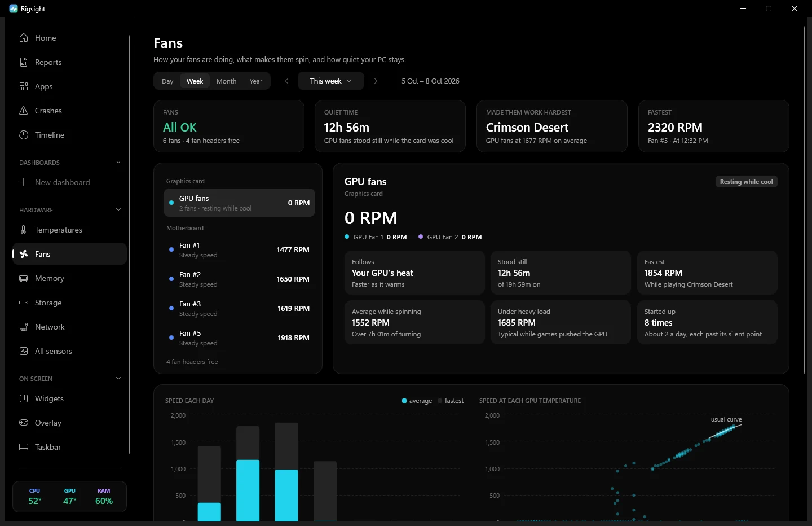Click the Timeline history icon
812x526 pixels.
pos(24,135)
